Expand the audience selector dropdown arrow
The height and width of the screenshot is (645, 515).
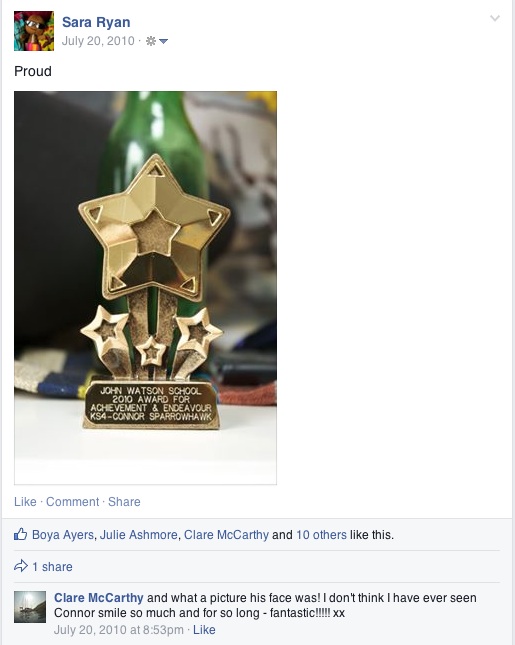coord(163,41)
